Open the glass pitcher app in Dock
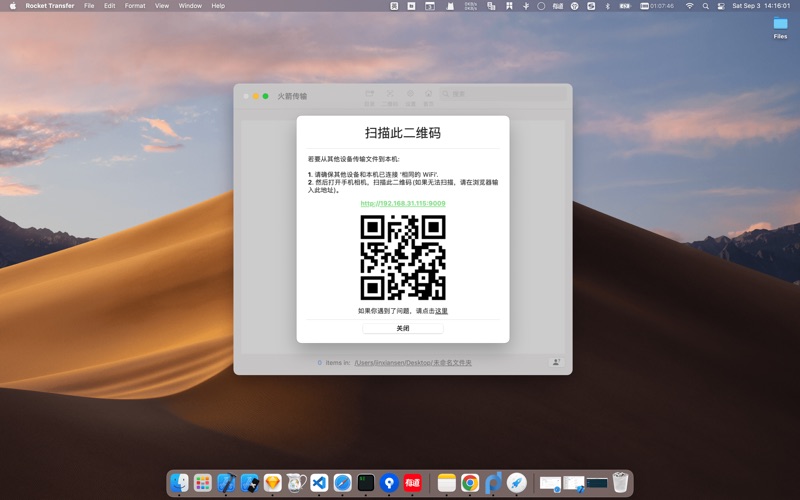Screen dimensions: 800x500 [x=296, y=483]
